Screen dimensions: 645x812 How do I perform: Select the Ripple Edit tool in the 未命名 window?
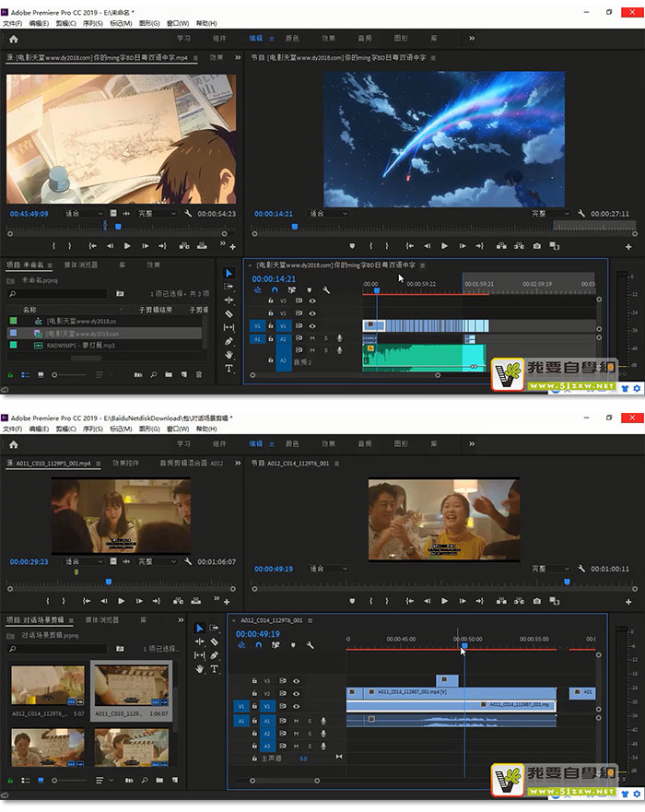coord(229,300)
